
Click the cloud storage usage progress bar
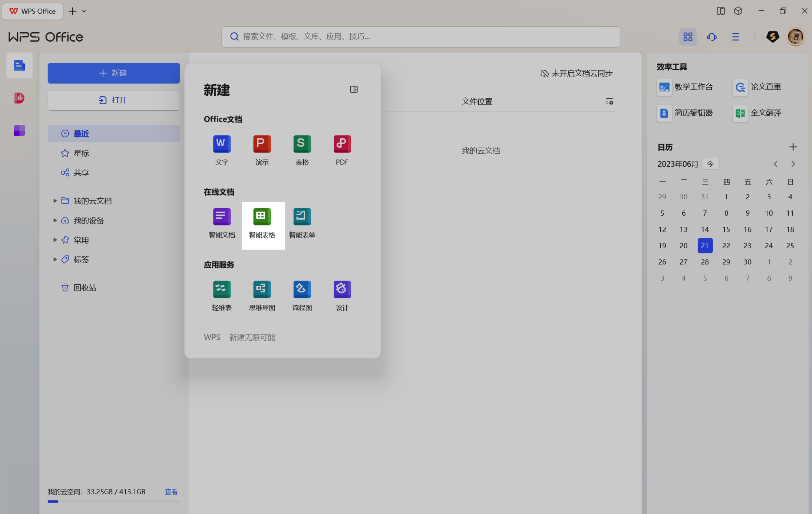tap(114, 502)
